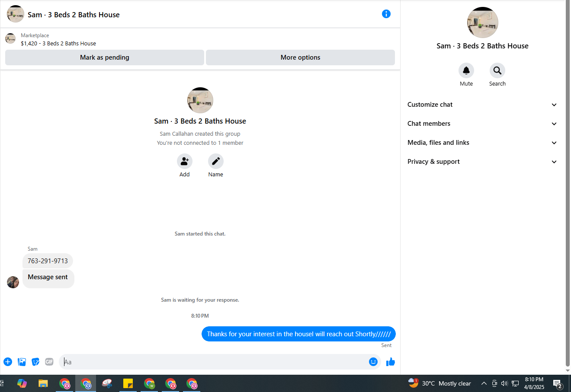Click the 'Message sent' bubble
This screenshot has width=571, height=392.
coord(48,279)
